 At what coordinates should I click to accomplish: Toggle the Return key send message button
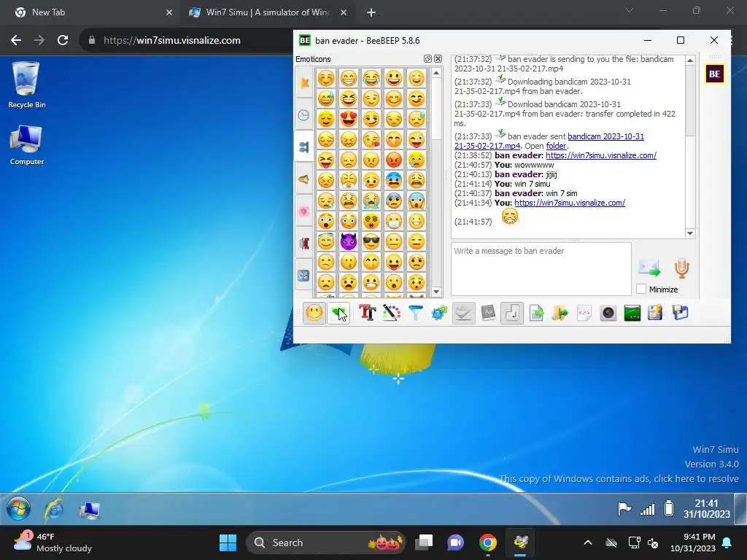point(512,313)
